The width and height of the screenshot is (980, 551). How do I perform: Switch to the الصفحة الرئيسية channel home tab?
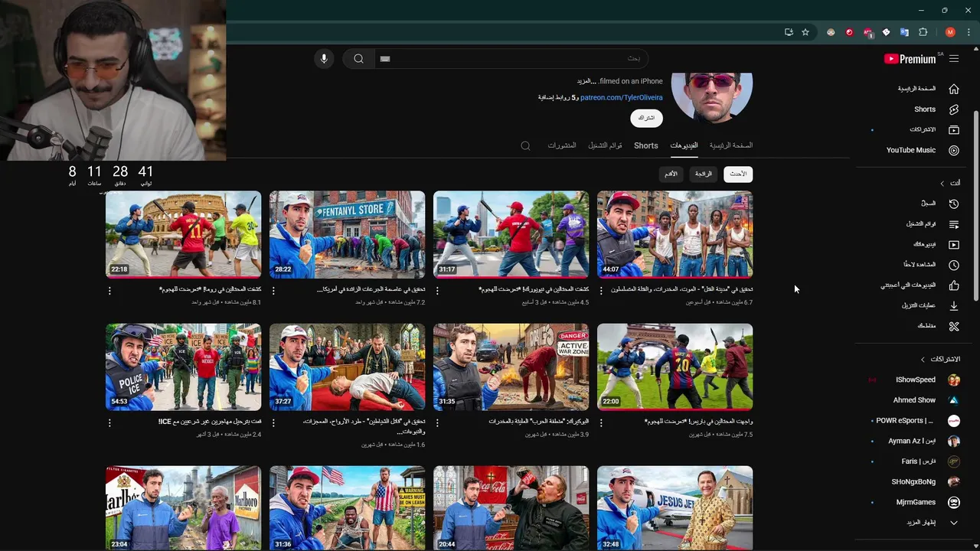coord(731,145)
